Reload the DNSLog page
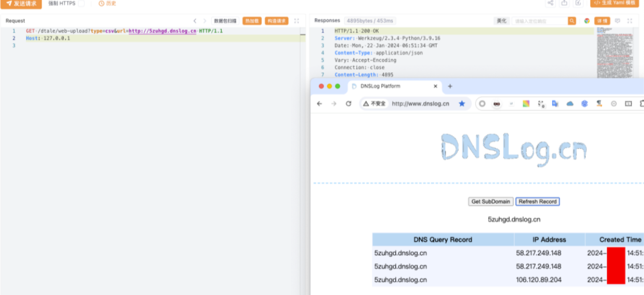 coord(349,104)
